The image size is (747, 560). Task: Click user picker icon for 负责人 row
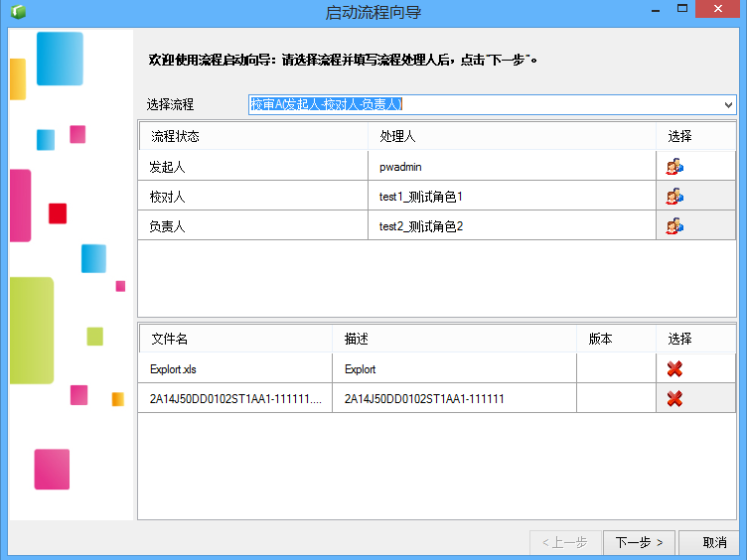(674, 226)
